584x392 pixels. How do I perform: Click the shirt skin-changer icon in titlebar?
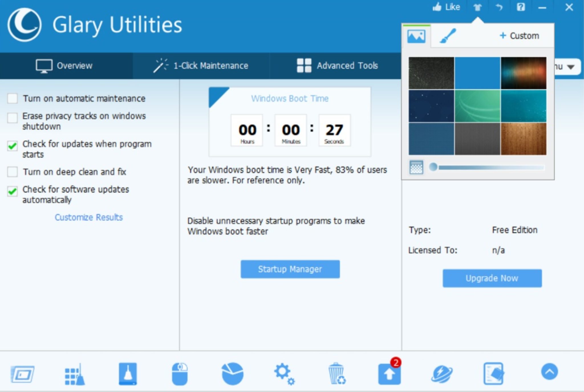[x=477, y=7]
